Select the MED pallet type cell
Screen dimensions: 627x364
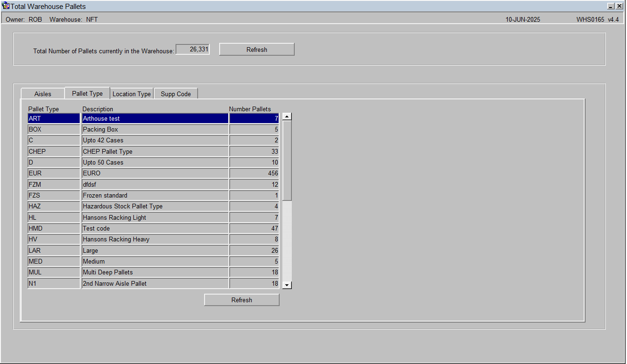(54, 261)
